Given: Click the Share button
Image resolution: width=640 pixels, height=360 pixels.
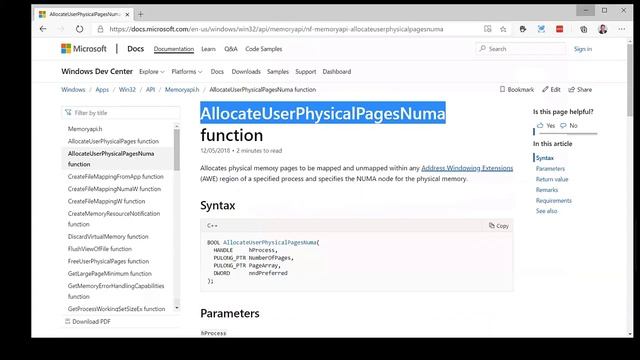Looking at the screenshot, I should pyautogui.click(x=580, y=89).
